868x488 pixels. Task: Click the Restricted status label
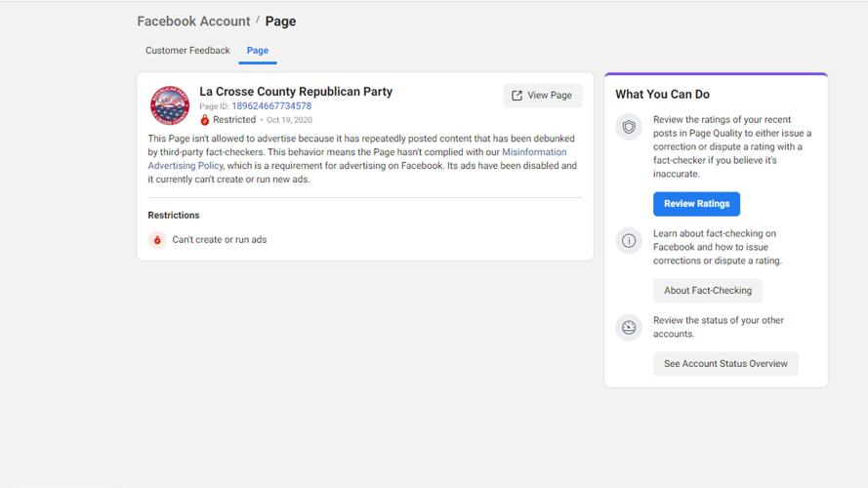(234, 119)
